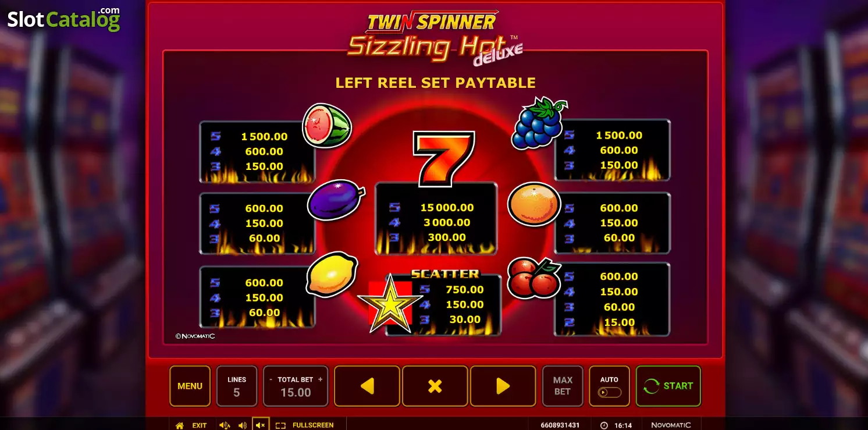
Task: Open the LINES selector
Action: pos(237,386)
